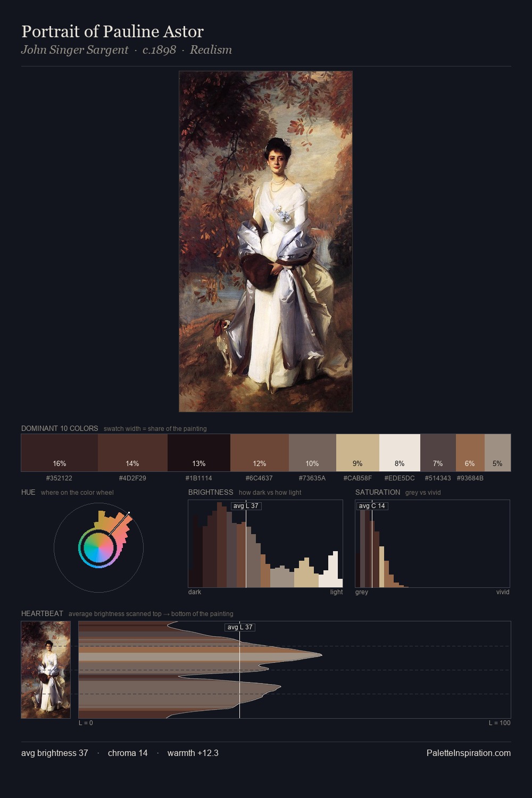
Task: Click the hex code #1B1114 label
Action: tap(198, 478)
